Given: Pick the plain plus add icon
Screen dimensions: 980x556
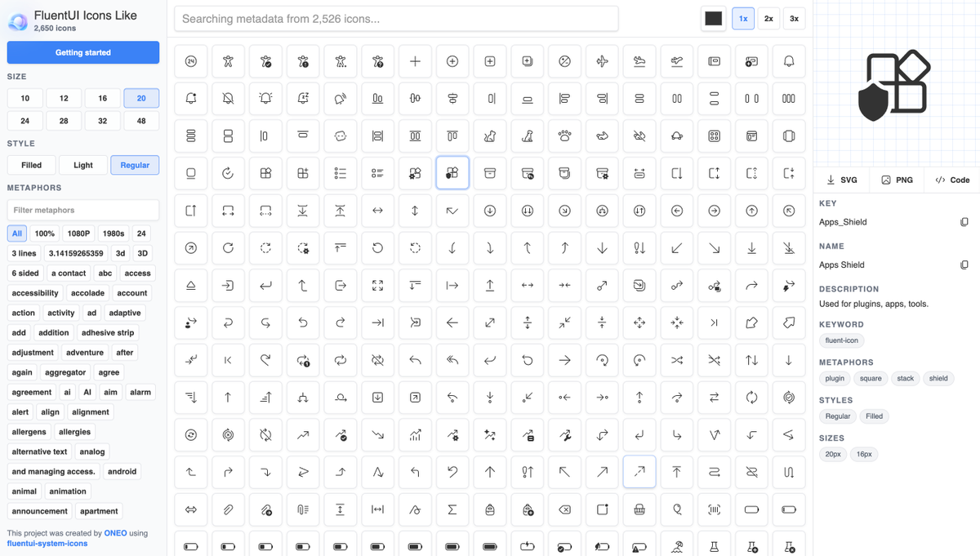Looking at the screenshot, I should point(415,61).
